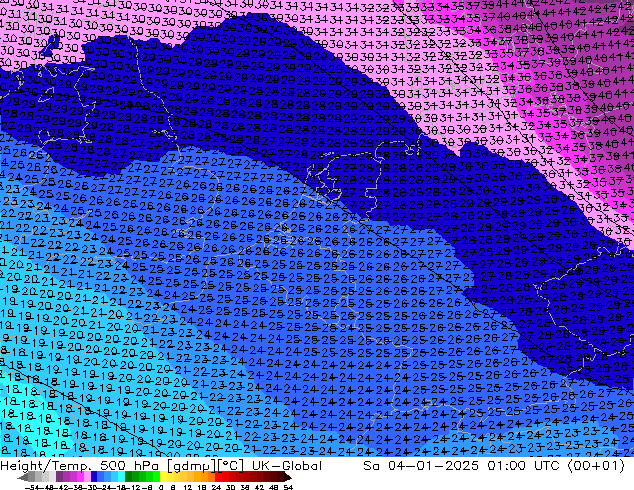This screenshot has width=634, height=490.
Task: Click the "[gdmp][°C]" units label
Action: [206, 466]
